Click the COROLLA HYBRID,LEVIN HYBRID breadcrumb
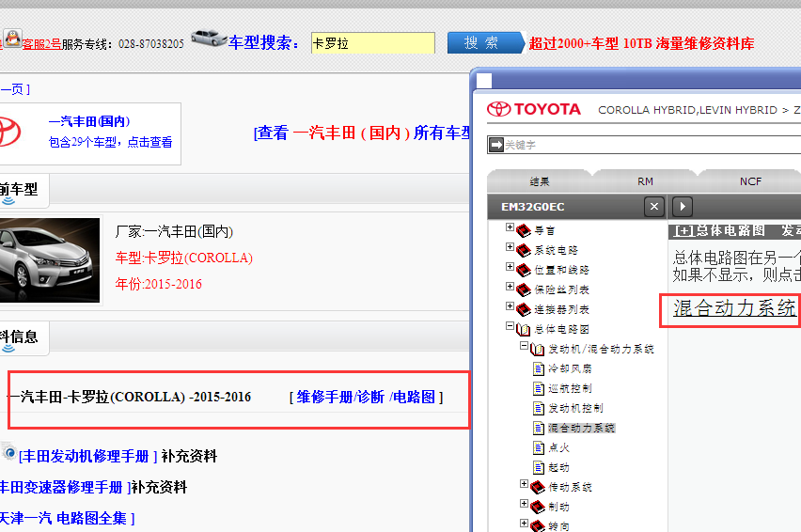This screenshot has width=801, height=532. coord(687,110)
